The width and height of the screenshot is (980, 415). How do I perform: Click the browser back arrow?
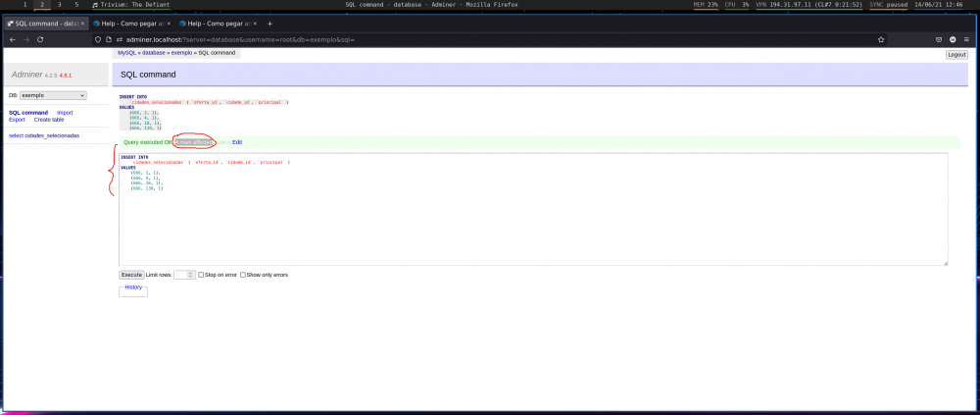[10, 39]
